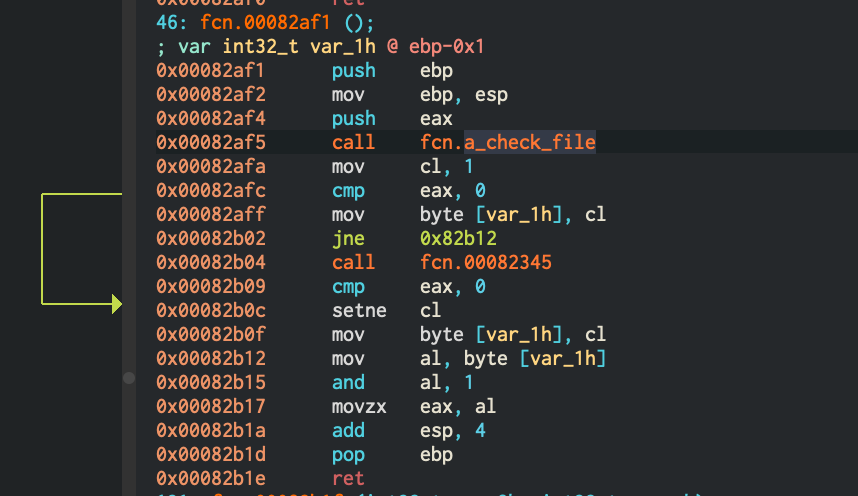Click address 0x00082b1e of ret
The image size is (858, 496).
pyautogui.click(x=210, y=478)
